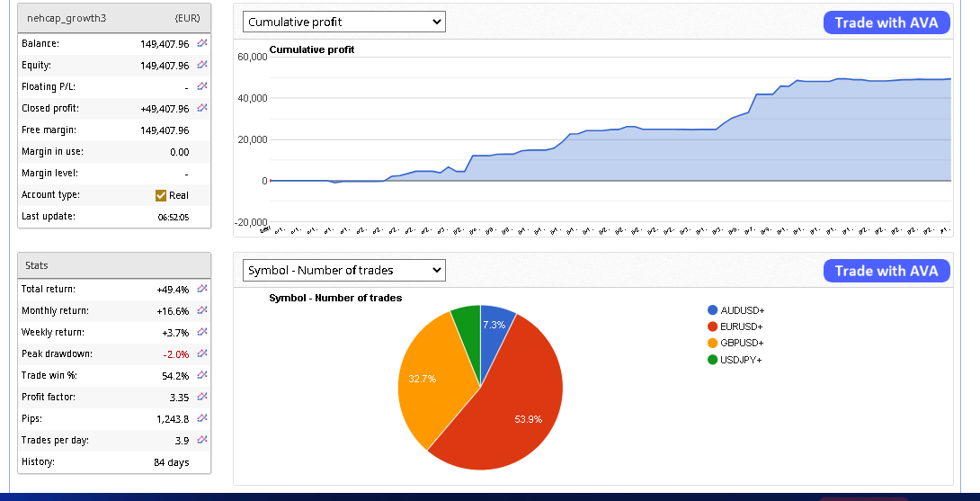This screenshot has height=501, width=980.
Task: Show the chart for Profit factor
Action: coord(202,397)
